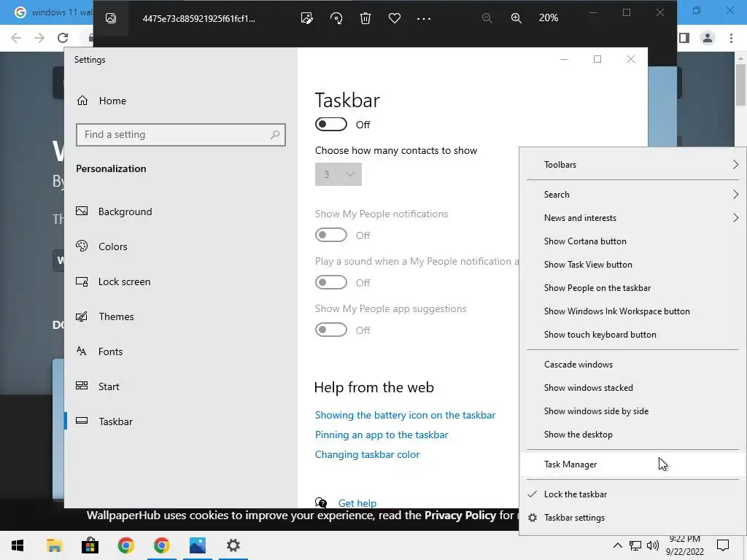Click the Background picture icon in sidebar
This screenshot has height=560, width=747.
(x=82, y=211)
